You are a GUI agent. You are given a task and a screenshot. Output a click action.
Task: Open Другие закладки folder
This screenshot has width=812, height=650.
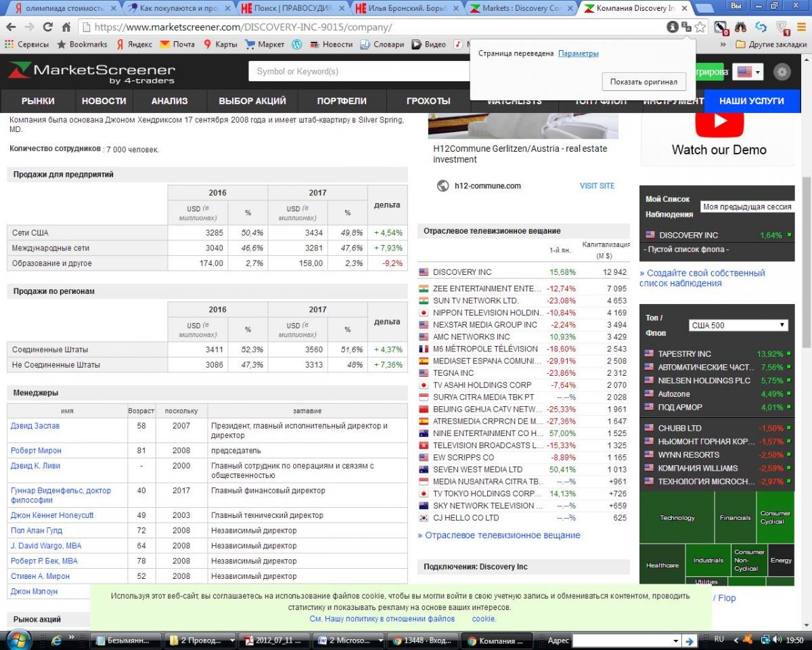771,45
